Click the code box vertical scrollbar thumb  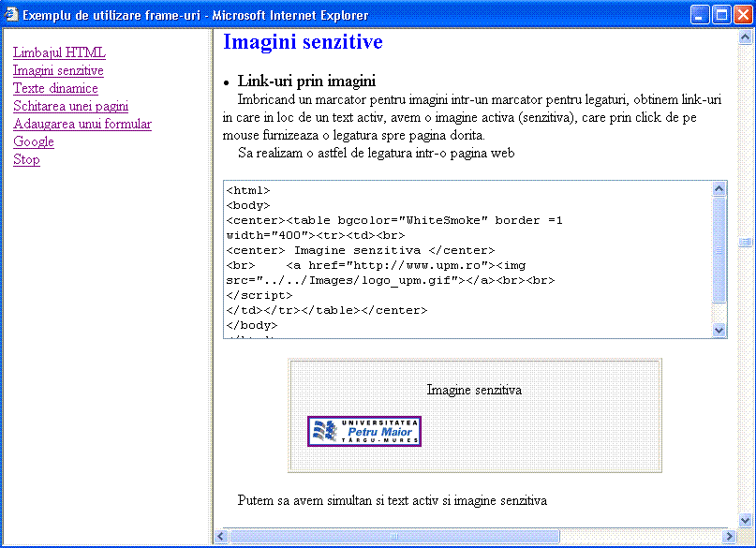[x=719, y=249]
